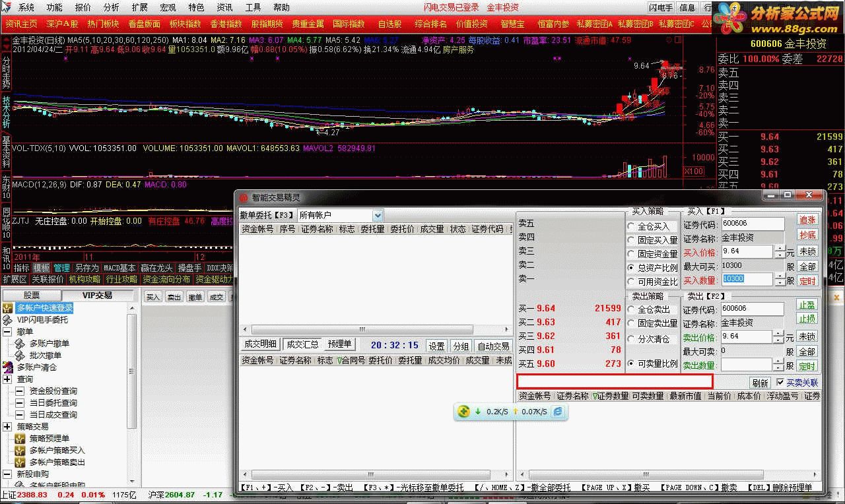Screen dimensions: 845x504
Task: Collapse the 撤单 tree node
Action: pyautogui.click(x=7, y=332)
